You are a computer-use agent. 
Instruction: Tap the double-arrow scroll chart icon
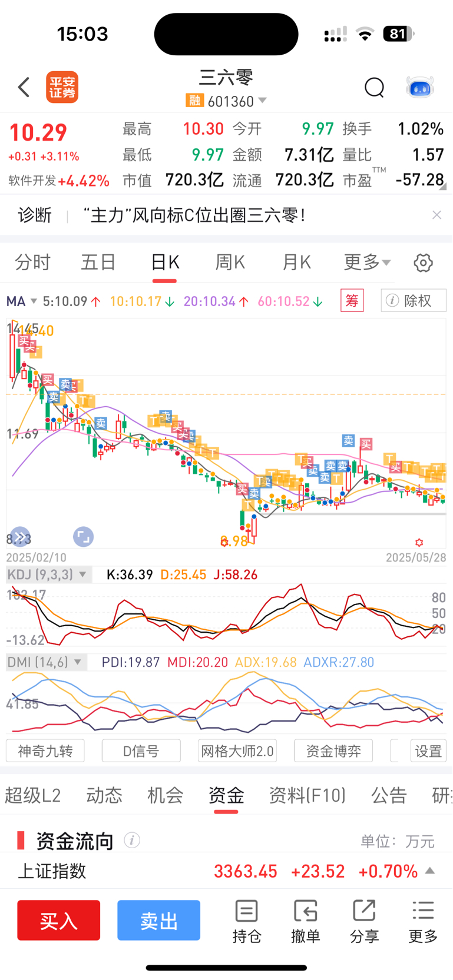click(x=20, y=537)
